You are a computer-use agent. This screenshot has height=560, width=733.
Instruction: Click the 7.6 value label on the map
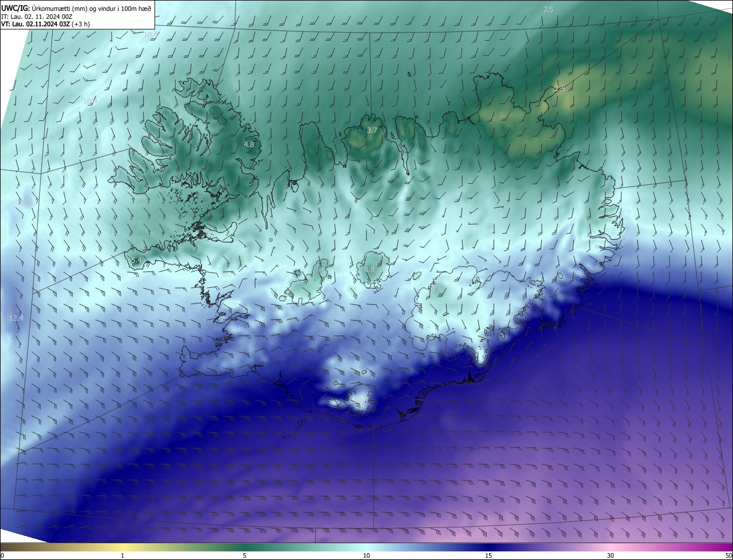click(436, 289)
